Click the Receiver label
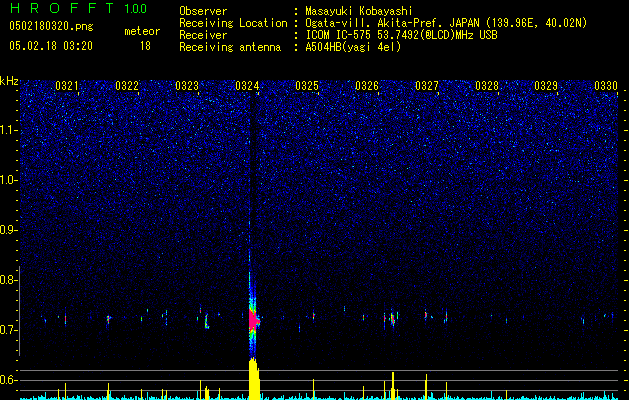The height and width of the screenshot is (400, 629). click(x=203, y=35)
